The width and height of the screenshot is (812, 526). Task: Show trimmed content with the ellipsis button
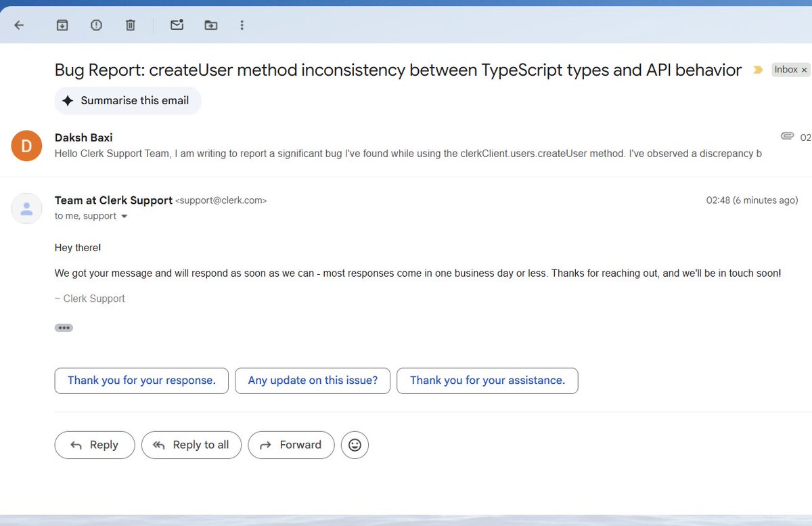point(64,328)
